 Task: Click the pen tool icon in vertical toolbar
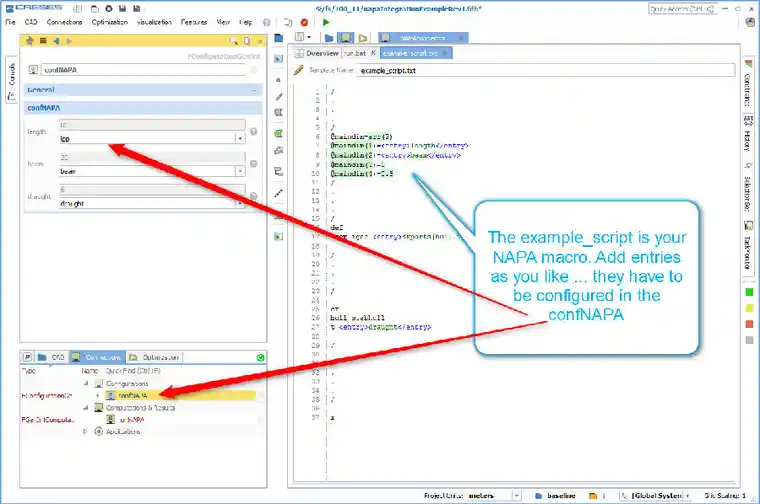coord(279,96)
